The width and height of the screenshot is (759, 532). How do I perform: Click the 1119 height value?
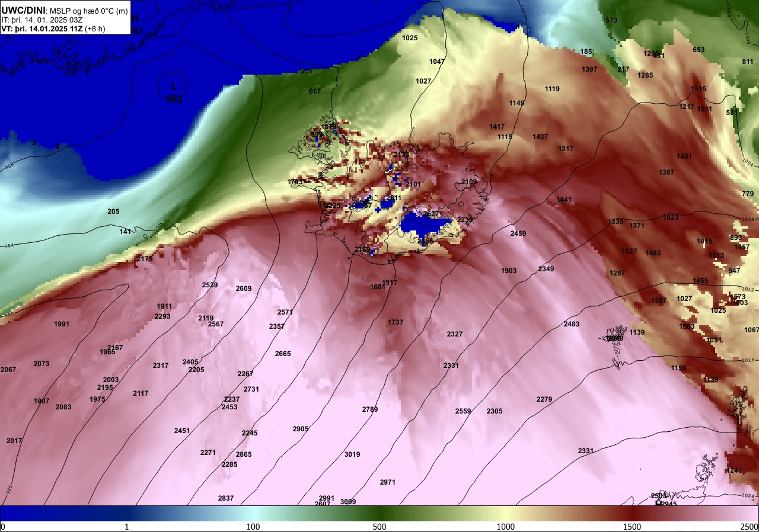click(x=552, y=89)
